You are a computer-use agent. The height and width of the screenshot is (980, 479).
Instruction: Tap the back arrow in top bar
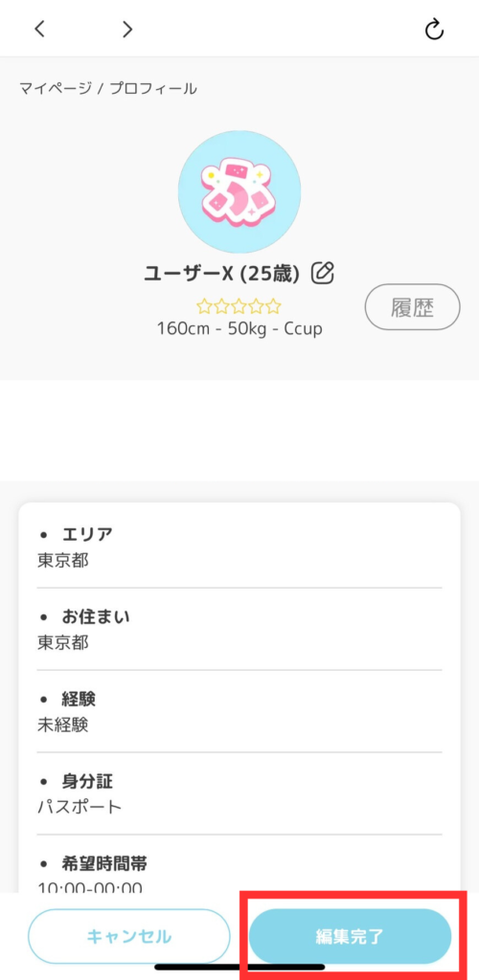point(39,29)
